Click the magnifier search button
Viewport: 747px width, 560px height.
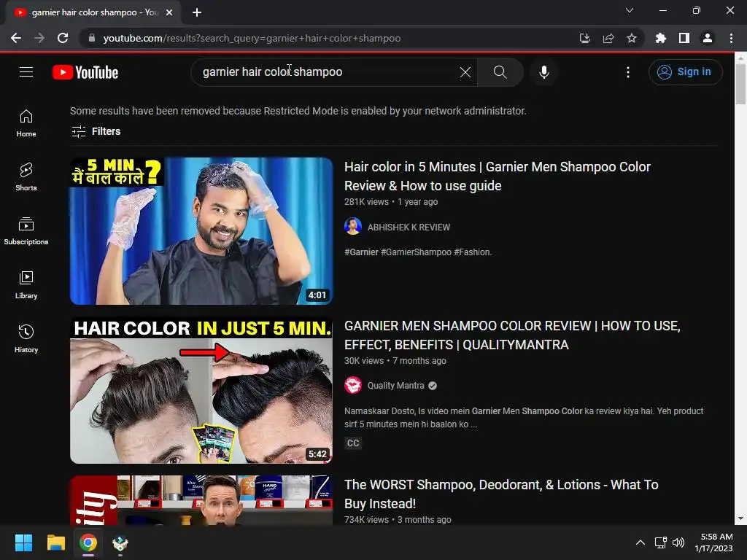500,72
